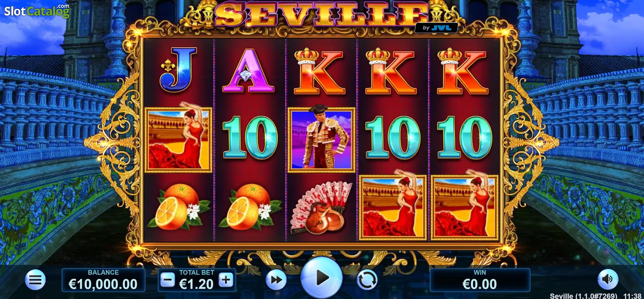This screenshot has height=299, width=644.
Task: Click the crowned K on fifth reel
Action: [x=462, y=71]
